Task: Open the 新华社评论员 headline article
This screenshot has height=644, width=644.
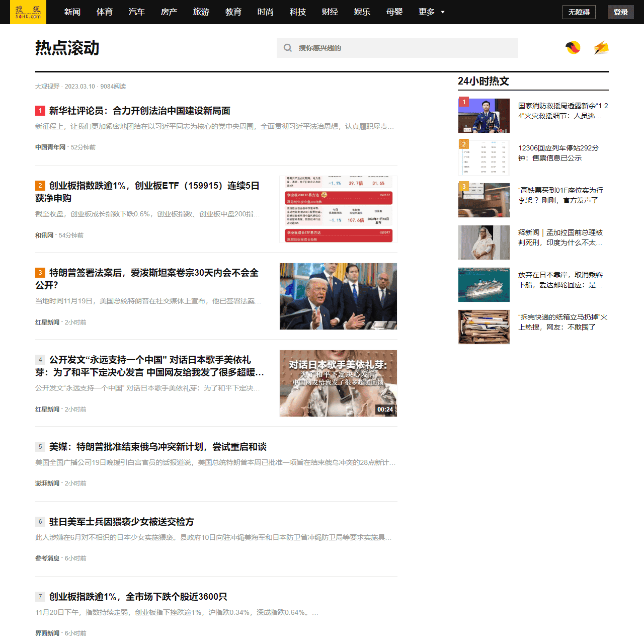Action: click(x=139, y=111)
